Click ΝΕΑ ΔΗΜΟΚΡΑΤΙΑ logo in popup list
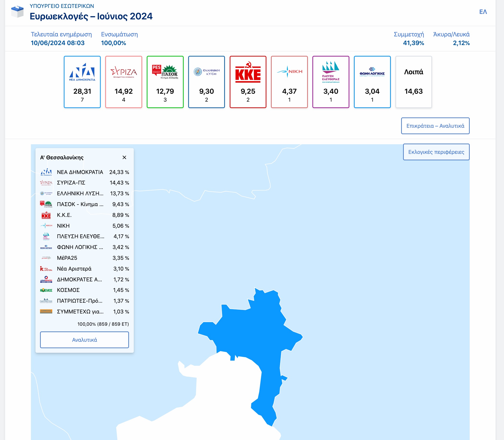 [46, 172]
